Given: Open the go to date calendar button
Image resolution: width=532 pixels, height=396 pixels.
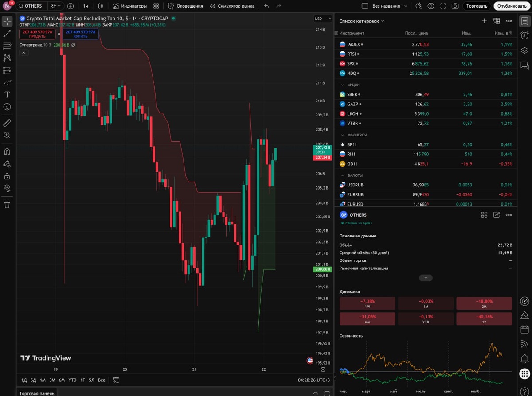Looking at the screenshot, I should (116, 380).
